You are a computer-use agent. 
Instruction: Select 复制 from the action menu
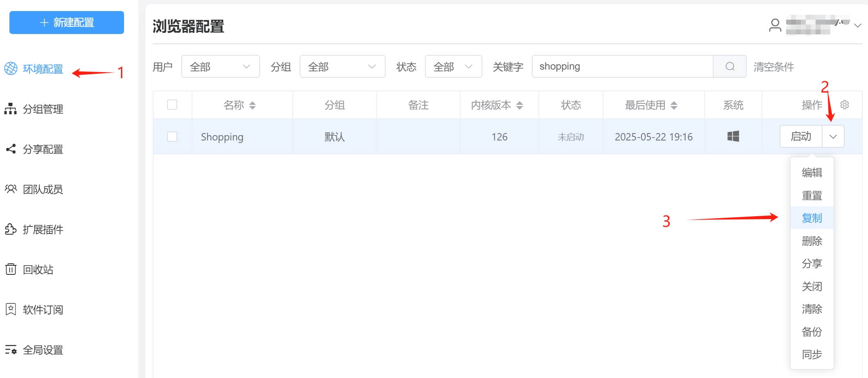click(x=811, y=218)
